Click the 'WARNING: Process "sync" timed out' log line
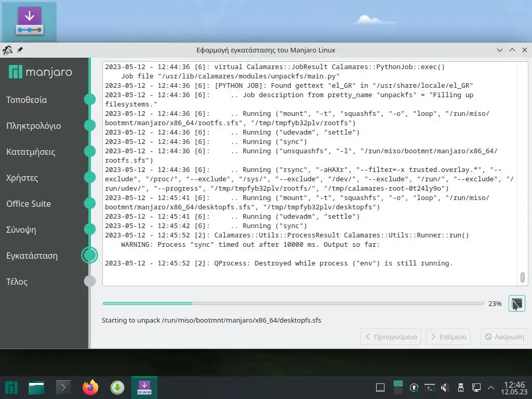Viewport: 532px width, 399px height. coord(250,245)
